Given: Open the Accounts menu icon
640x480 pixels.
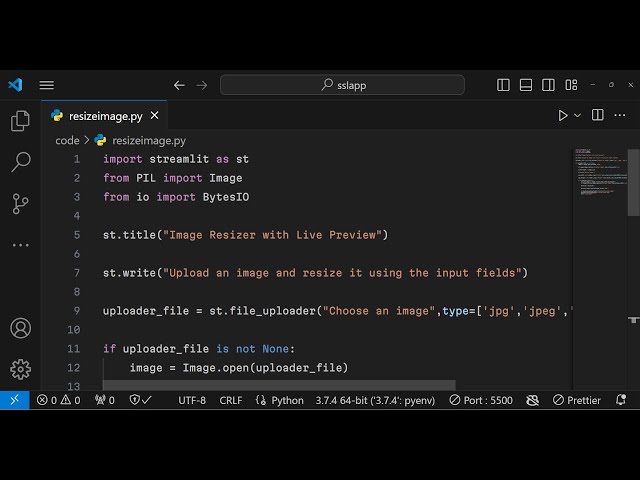Looking at the screenshot, I should (20, 328).
